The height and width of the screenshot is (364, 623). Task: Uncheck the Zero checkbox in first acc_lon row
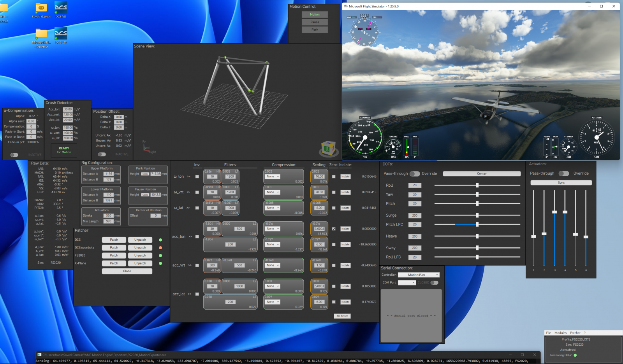coord(334,229)
